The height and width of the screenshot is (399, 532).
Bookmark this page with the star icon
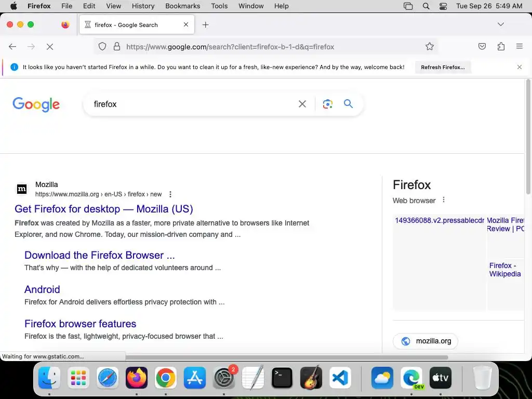(x=430, y=46)
